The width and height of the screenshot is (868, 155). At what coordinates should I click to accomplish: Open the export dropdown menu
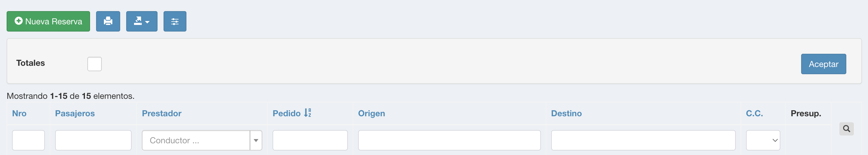(x=142, y=21)
